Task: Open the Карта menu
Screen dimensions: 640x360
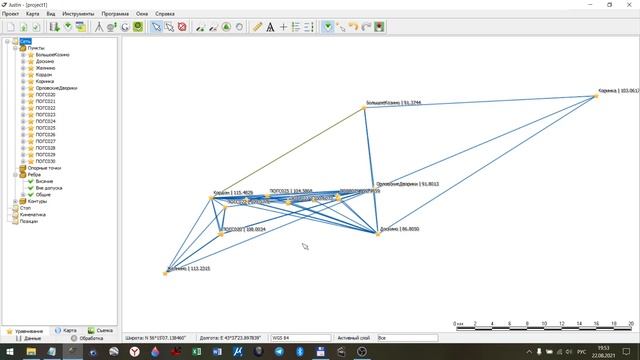Action: [x=33, y=13]
